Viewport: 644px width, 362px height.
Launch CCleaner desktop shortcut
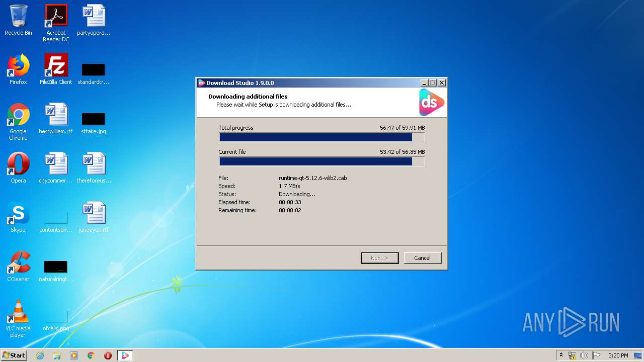click(18, 266)
